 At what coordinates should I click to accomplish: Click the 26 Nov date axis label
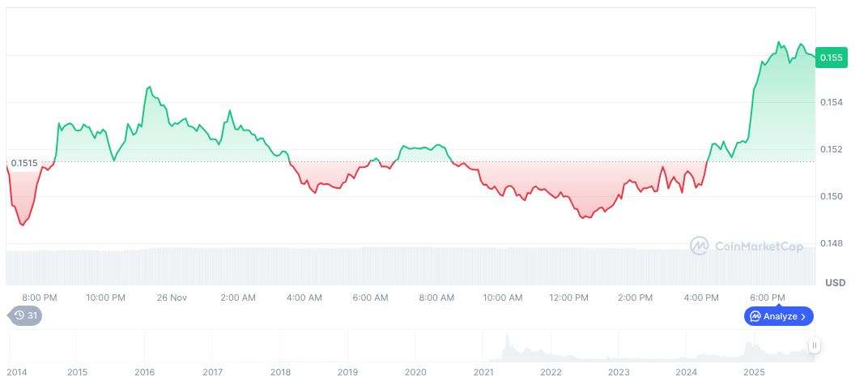(x=172, y=298)
